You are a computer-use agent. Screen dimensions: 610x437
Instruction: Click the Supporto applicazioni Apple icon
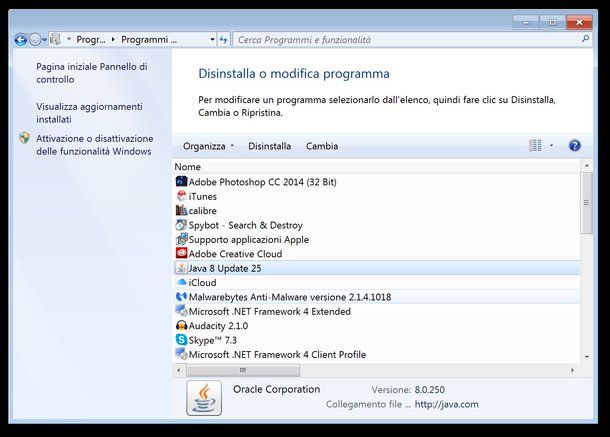181,239
